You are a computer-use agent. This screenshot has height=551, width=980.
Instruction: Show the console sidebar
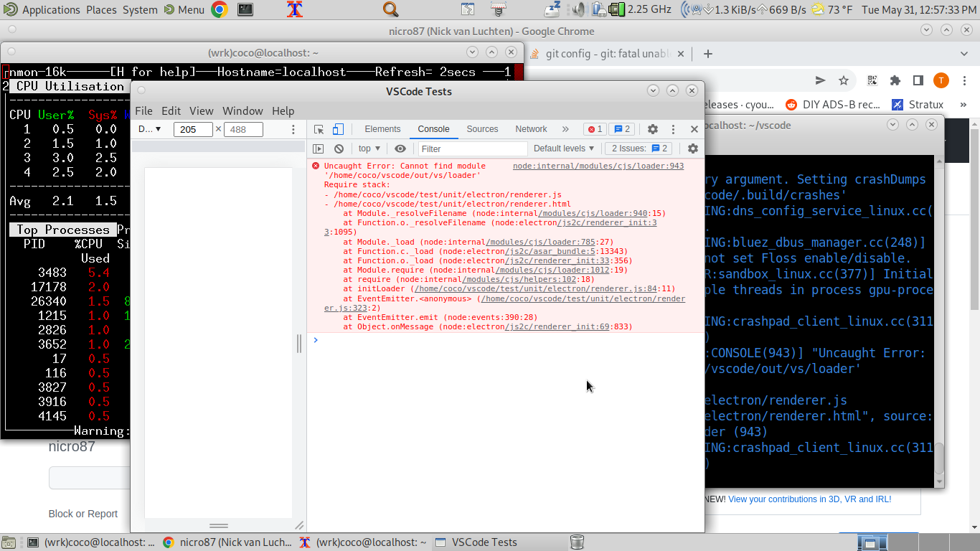tap(319, 149)
